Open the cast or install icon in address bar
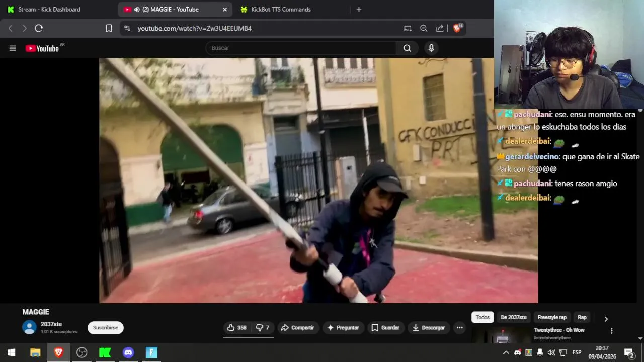The image size is (644, 362). [408, 28]
